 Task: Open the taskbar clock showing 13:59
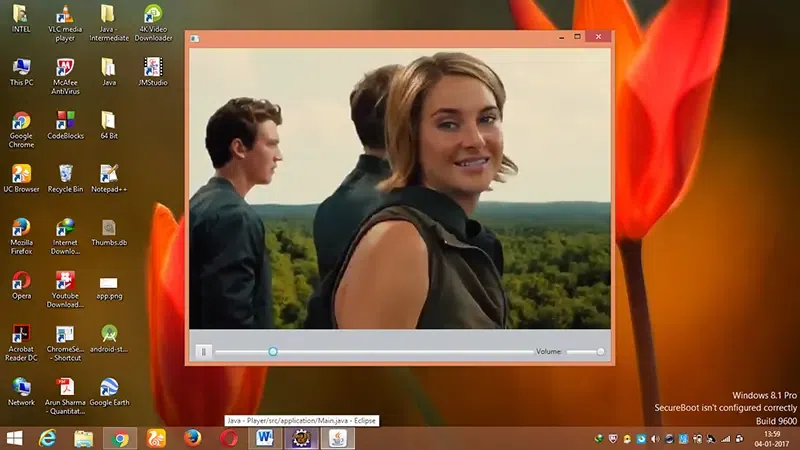tap(772, 439)
